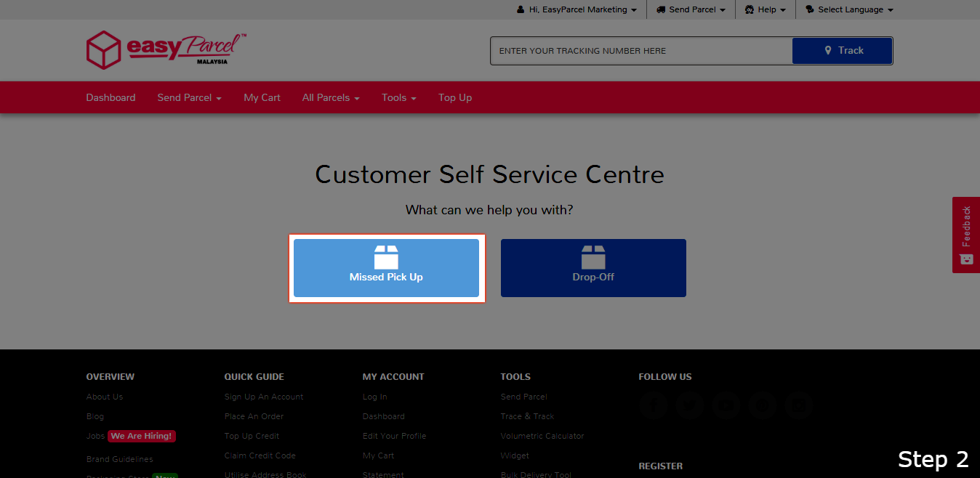Open the footer Send Parcel link under Tools
Viewport: 980px width, 478px height.
523,397
